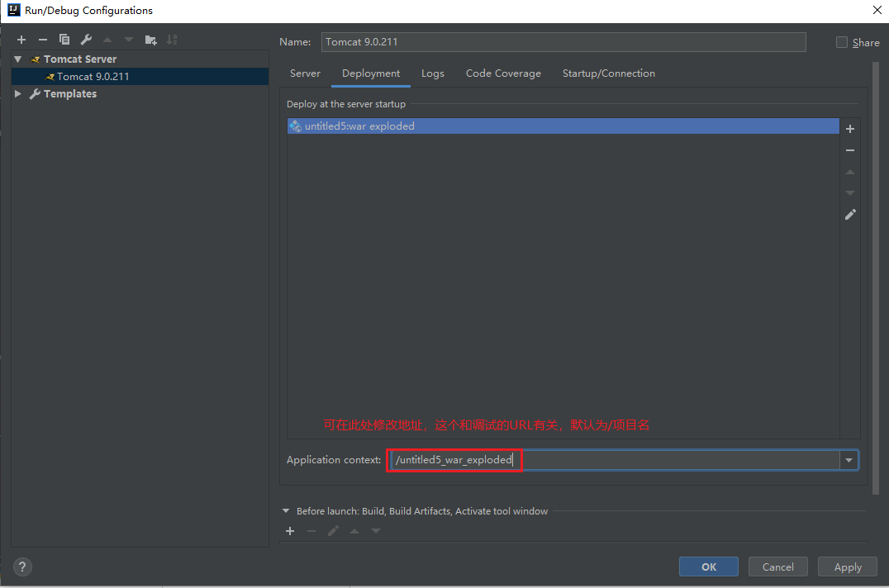Create new configuration folder

(150, 40)
